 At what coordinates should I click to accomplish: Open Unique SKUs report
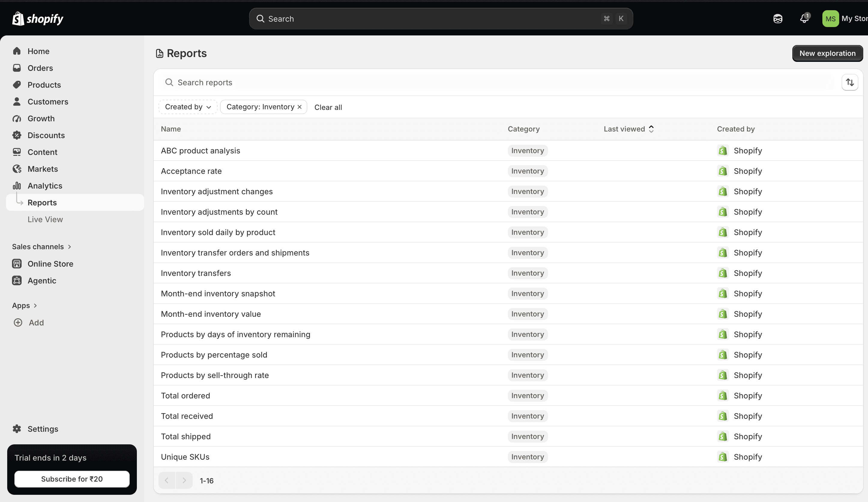click(x=185, y=457)
